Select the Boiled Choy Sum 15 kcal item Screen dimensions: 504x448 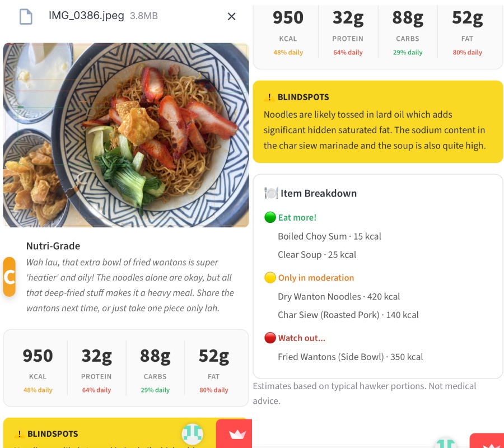click(x=329, y=236)
